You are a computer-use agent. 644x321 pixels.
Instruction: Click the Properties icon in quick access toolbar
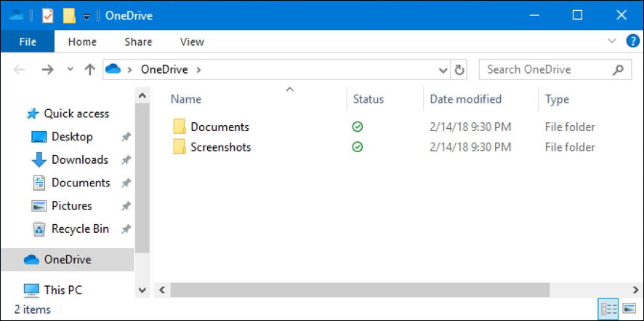[48, 15]
